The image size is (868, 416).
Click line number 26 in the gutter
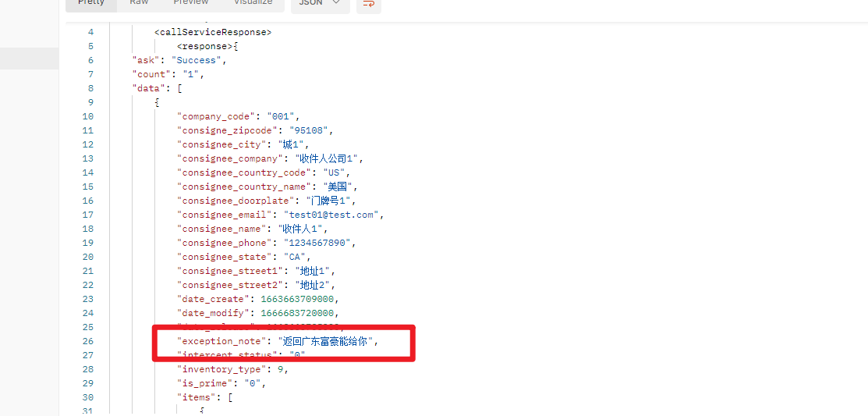[88, 341]
